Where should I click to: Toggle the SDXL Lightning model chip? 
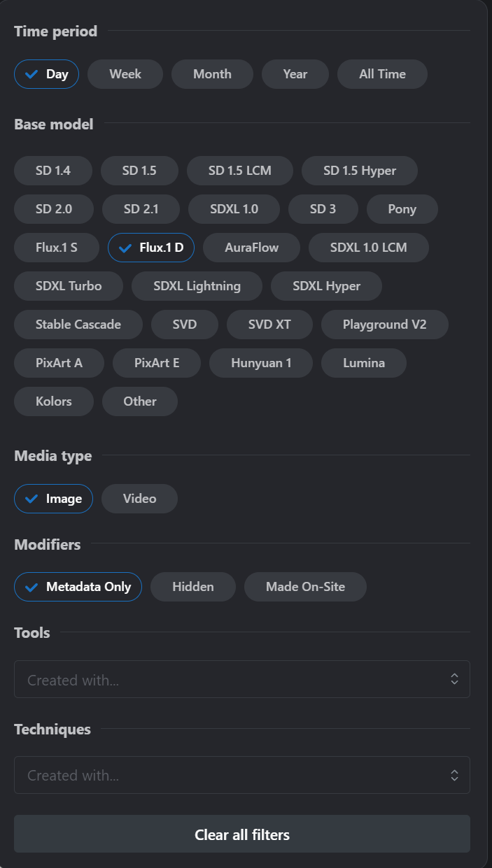(x=197, y=286)
